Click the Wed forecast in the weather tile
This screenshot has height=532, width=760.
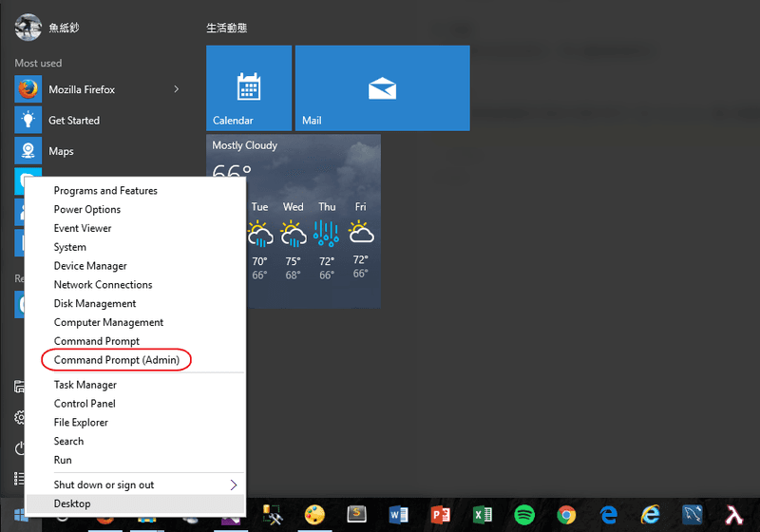click(x=294, y=240)
